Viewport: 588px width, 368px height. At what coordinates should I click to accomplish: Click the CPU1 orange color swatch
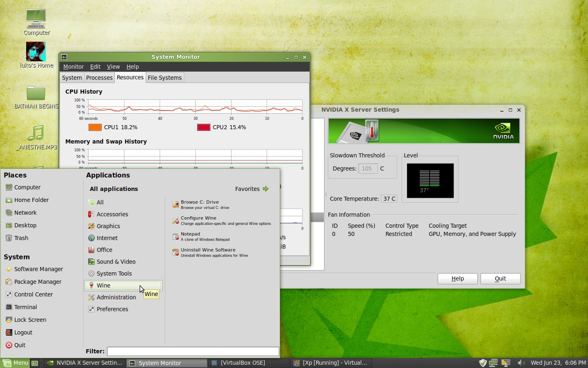point(95,127)
